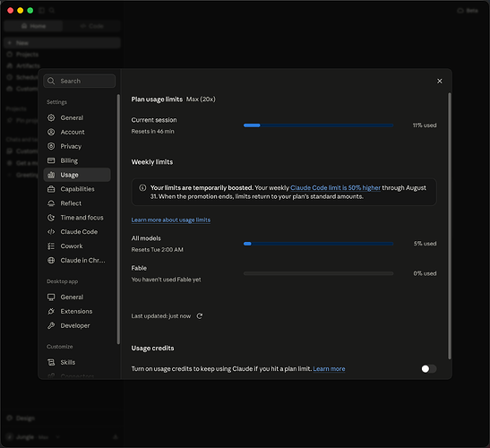Click the 5% used text
Viewport: 490px width, 448px height.
point(425,244)
